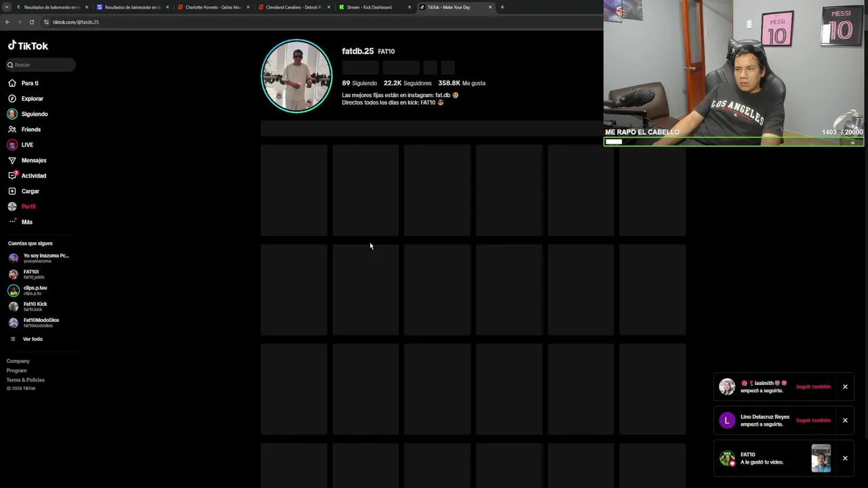Viewport: 868px width, 488px height.
Task: Click the bio line about Directos en kick
Action: (x=393, y=102)
